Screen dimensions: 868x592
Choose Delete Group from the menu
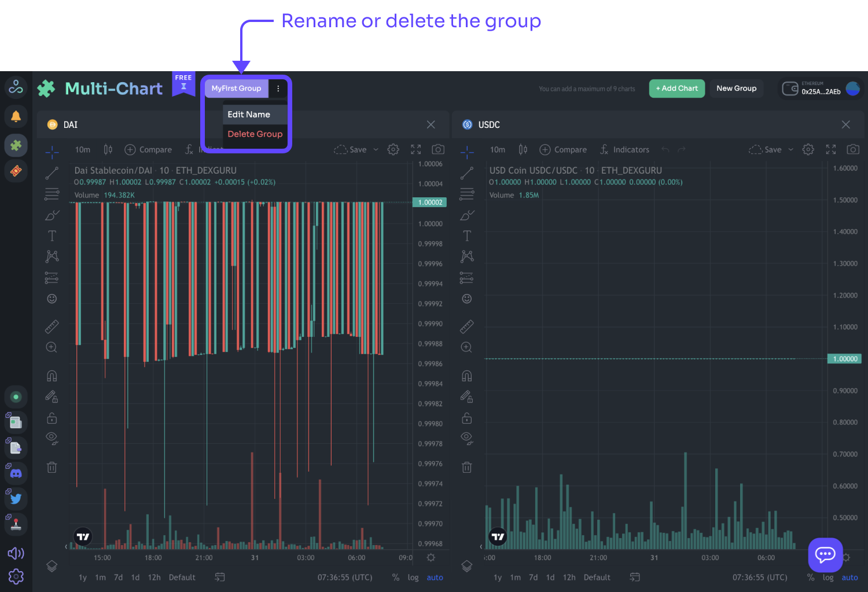(255, 134)
